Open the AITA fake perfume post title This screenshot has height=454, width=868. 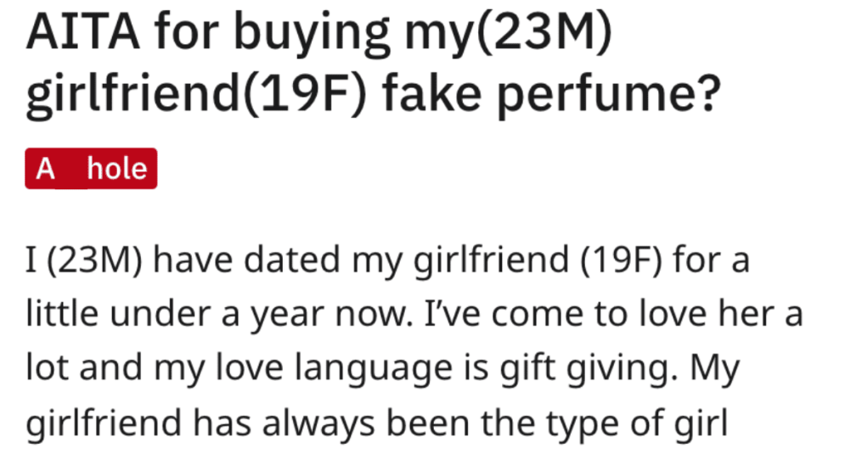coord(375,63)
